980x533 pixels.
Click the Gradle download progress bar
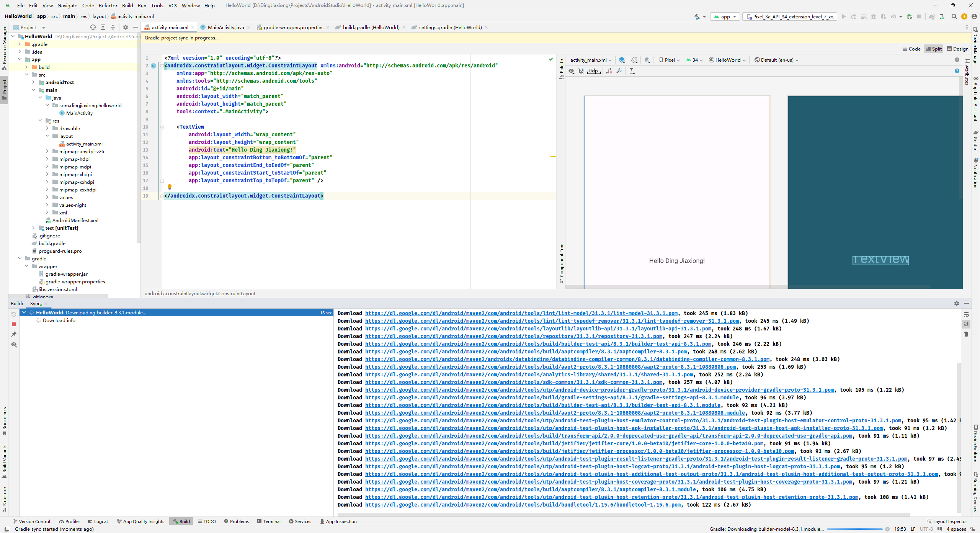tap(855, 529)
